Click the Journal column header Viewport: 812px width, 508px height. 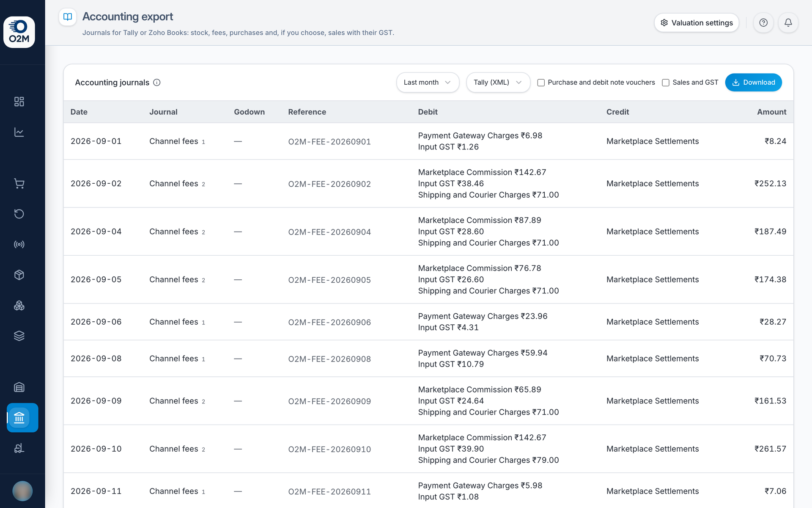point(163,112)
